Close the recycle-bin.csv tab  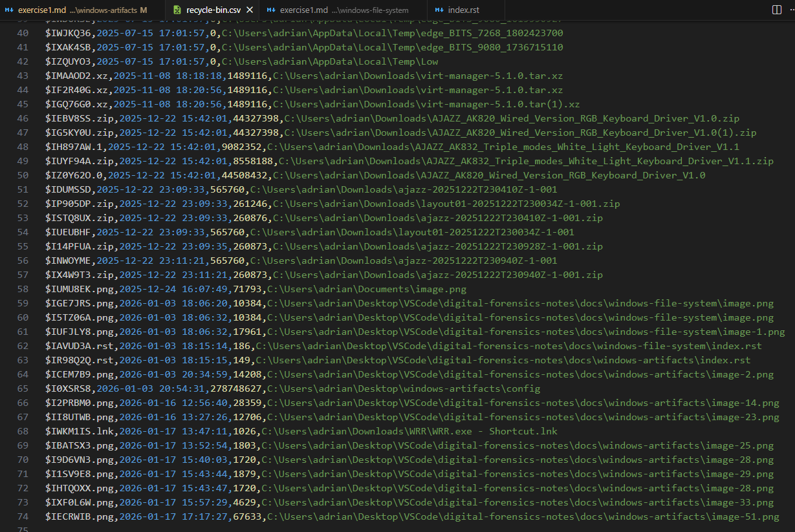(x=250, y=10)
